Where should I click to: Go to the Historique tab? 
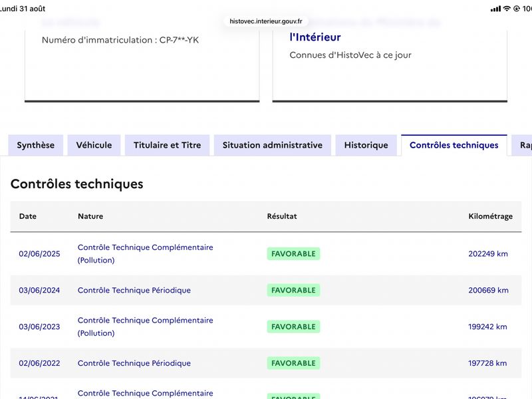366,145
